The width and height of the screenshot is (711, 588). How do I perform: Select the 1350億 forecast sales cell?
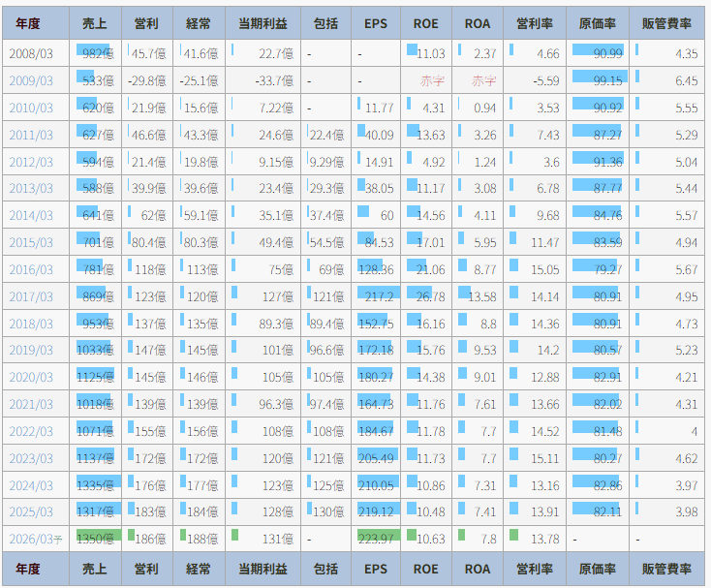click(96, 539)
